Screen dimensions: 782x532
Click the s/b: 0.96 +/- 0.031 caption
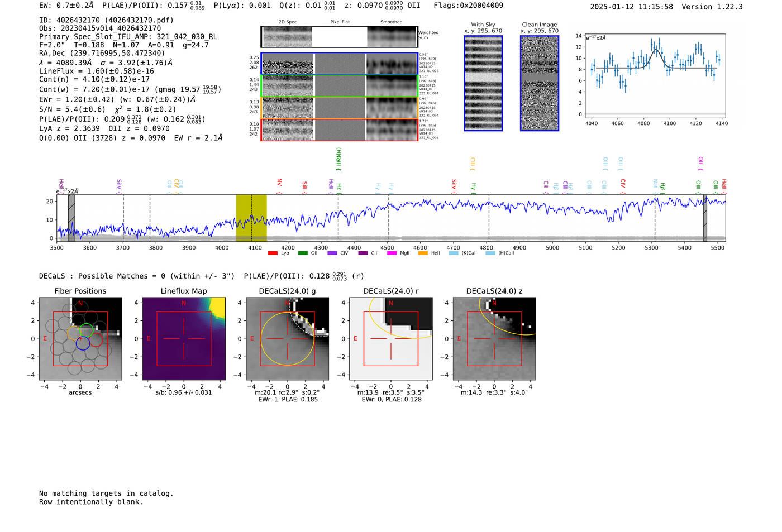pyautogui.click(x=184, y=392)
